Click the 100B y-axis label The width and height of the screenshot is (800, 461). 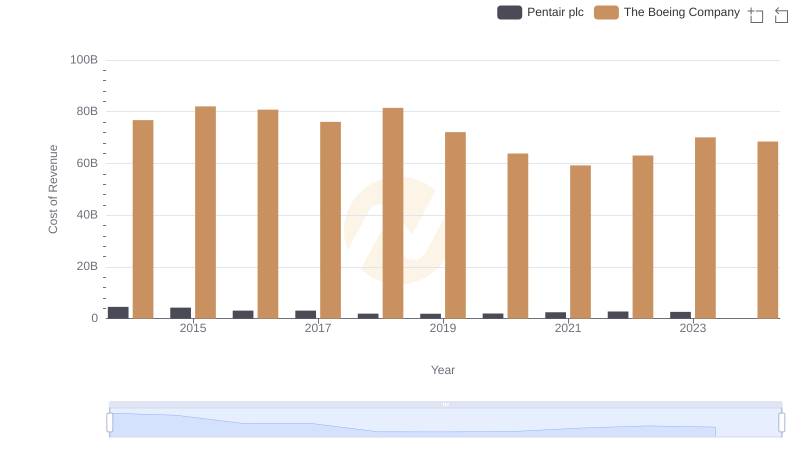[84, 60]
